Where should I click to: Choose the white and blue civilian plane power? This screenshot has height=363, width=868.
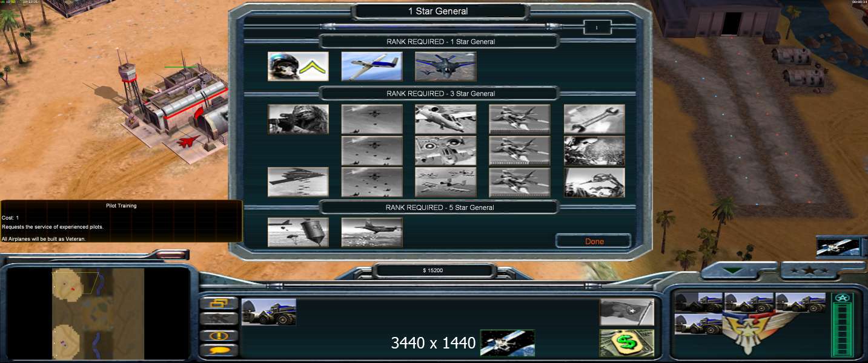tap(372, 66)
